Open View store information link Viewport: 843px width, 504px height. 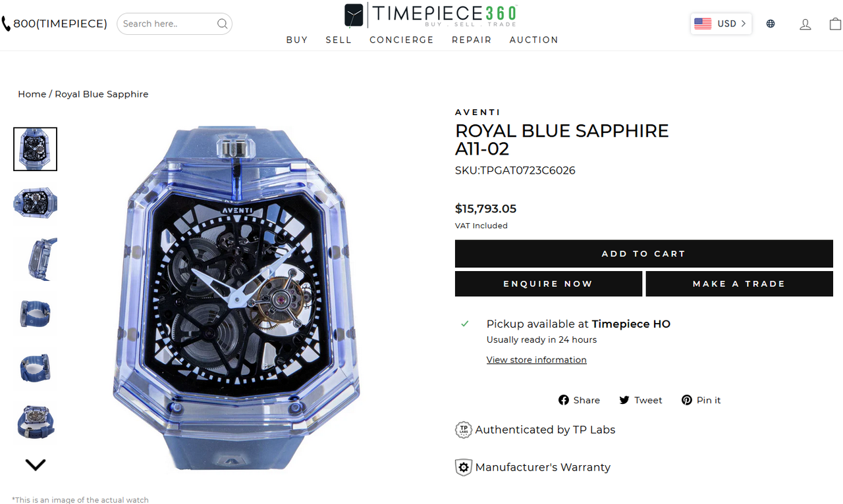pyautogui.click(x=536, y=360)
